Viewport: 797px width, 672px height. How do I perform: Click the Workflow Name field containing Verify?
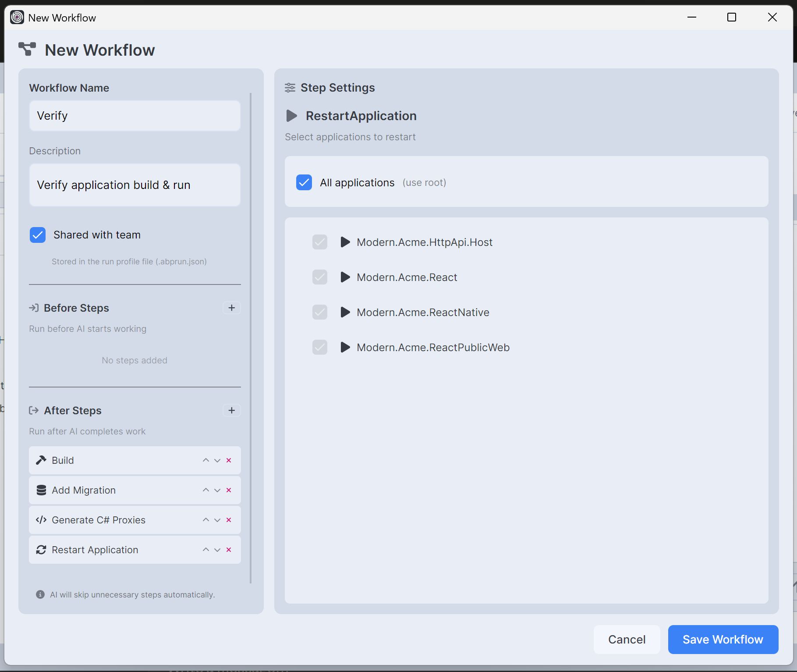(x=135, y=116)
